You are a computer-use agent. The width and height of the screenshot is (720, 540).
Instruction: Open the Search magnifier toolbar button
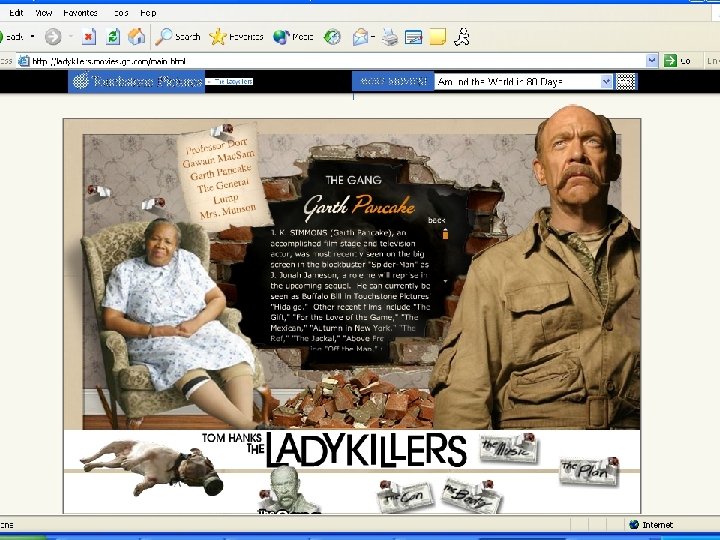point(177,37)
